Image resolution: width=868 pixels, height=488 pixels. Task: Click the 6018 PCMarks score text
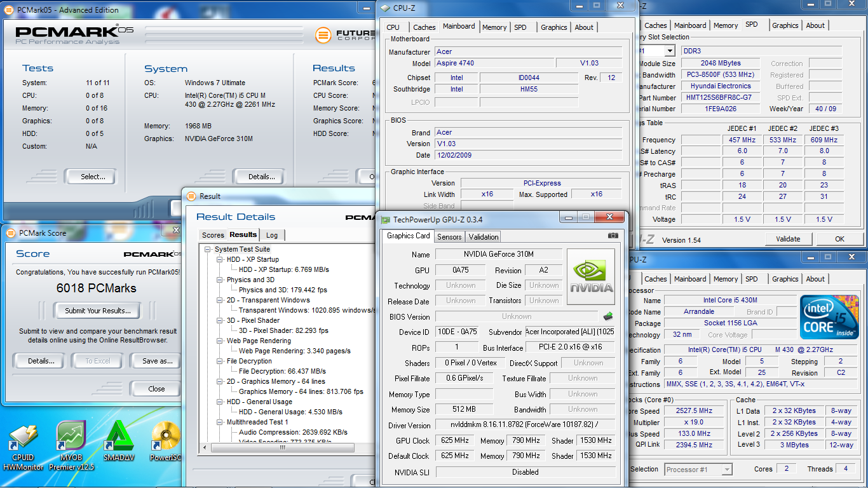pyautogui.click(x=96, y=288)
